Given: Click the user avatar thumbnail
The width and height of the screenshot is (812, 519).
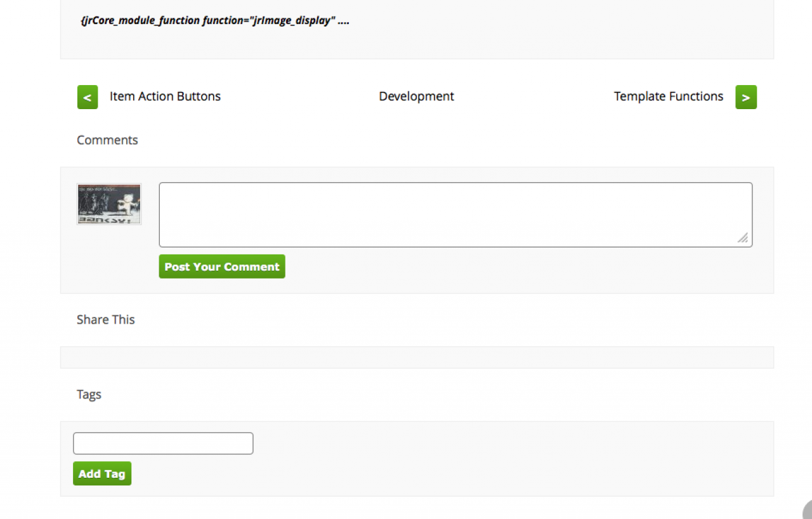Looking at the screenshot, I should point(109,204).
